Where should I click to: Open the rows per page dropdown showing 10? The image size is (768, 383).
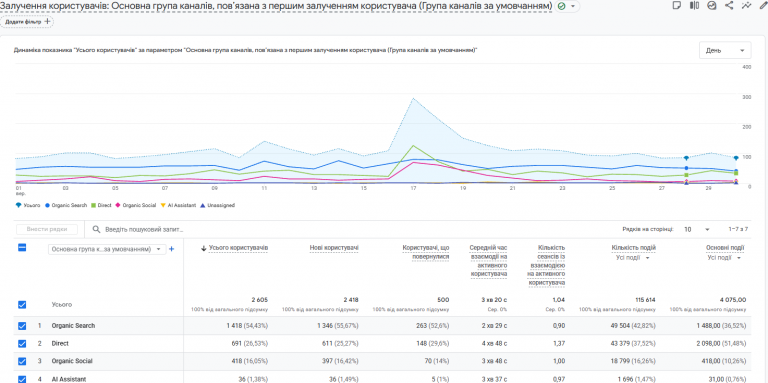coord(696,229)
